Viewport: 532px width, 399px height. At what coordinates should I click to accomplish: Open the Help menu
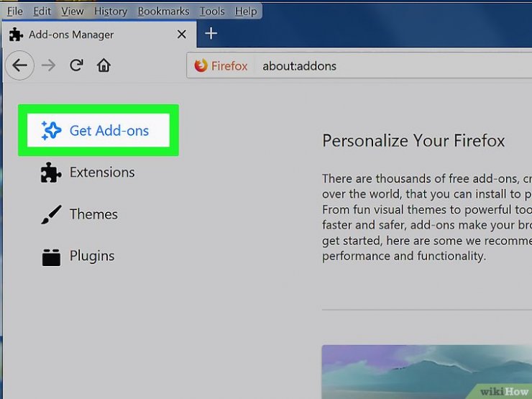point(246,12)
